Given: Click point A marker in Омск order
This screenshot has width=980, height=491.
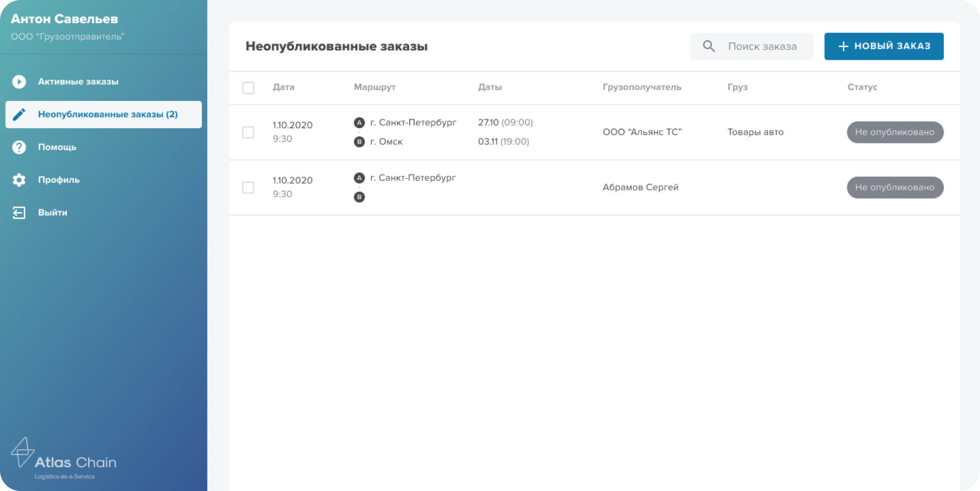Looking at the screenshot, I should click(359, 122).
